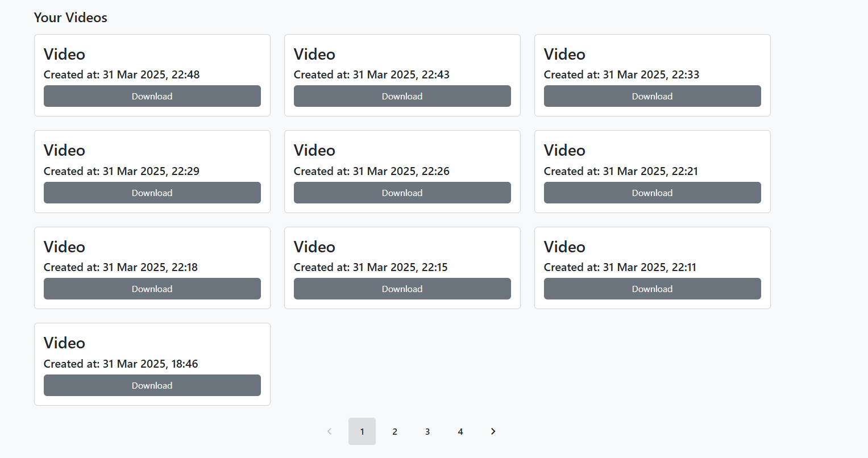Viewport: 868px width, 458px height.
Task: Download the video created at 22:43
Action: 402,96
